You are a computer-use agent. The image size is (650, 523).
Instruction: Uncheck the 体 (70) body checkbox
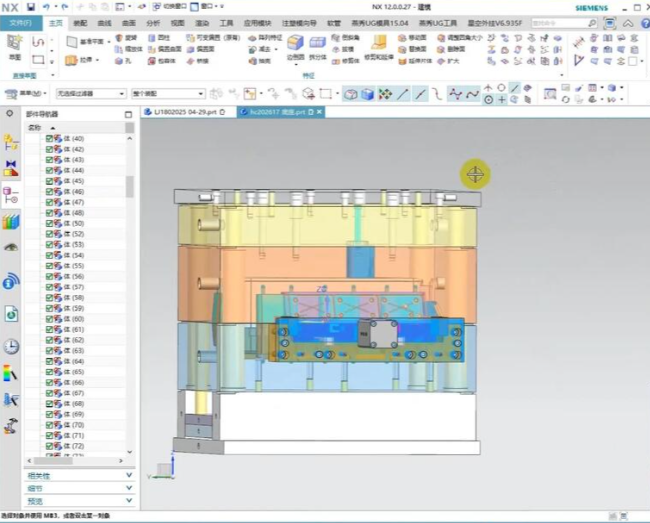coord(49,425)
